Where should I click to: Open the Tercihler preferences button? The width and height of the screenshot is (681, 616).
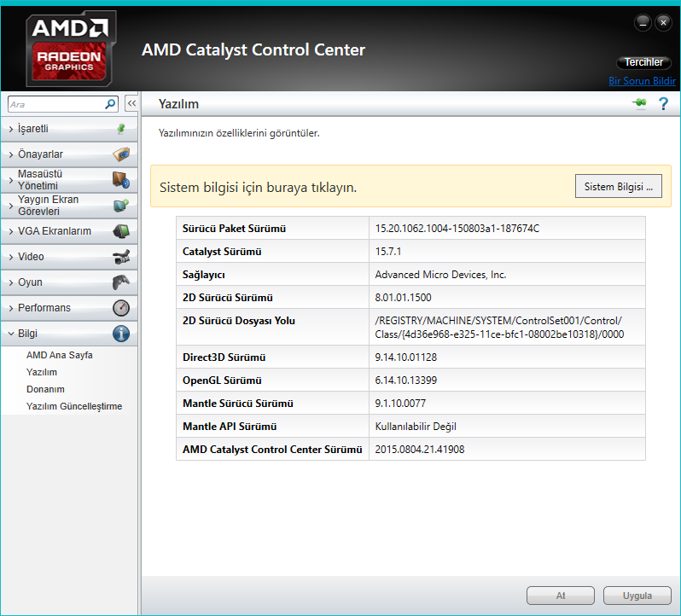coord(643,62)
